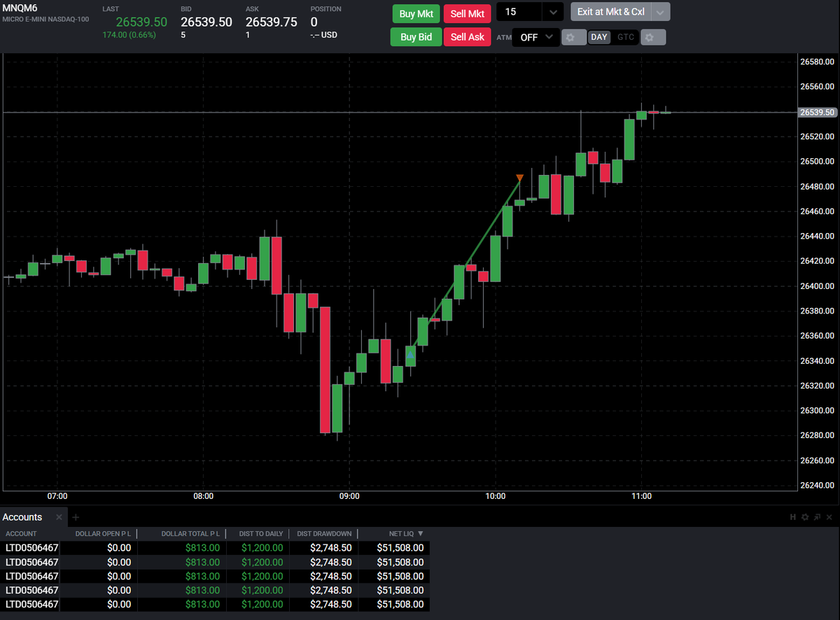
Task: Select GTC time-in-force
Action: click(x=625, y=37)
